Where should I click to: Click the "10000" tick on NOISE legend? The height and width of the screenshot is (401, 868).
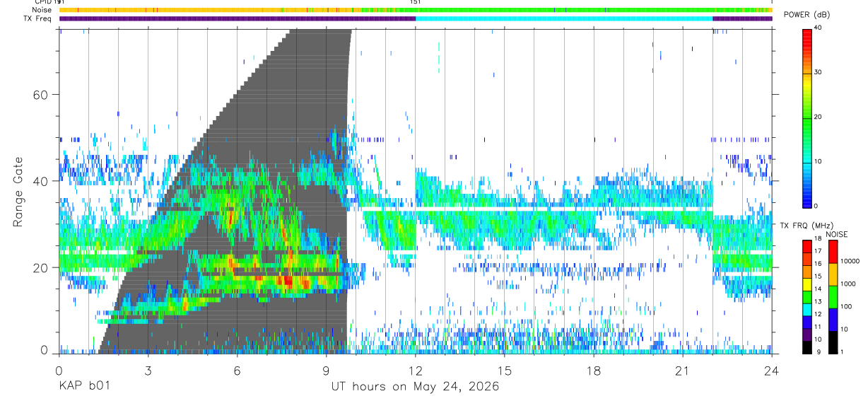(850, 262)
